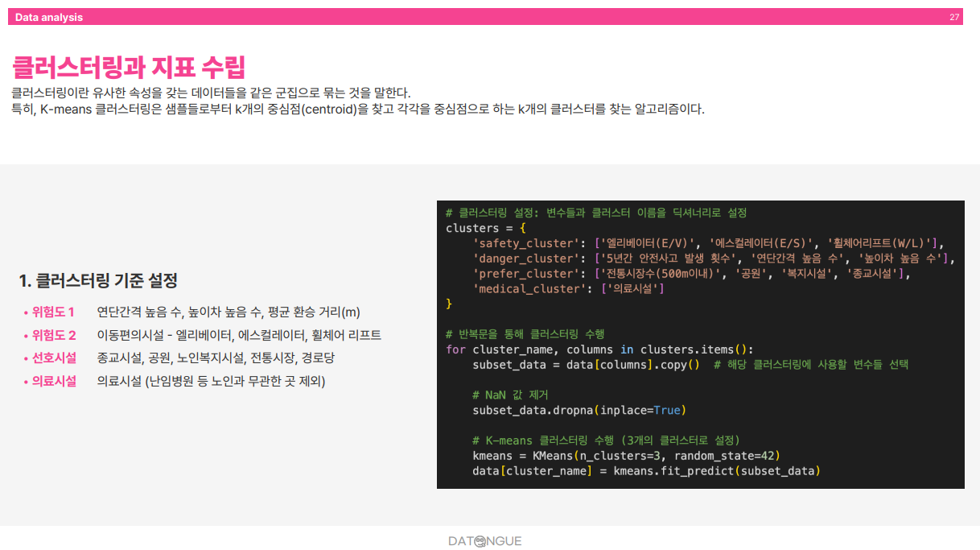Image resolution: width=980 pixels, height=550 pixels.
Task: Click the 의료시설 bullet label
Action: point(54,381)
